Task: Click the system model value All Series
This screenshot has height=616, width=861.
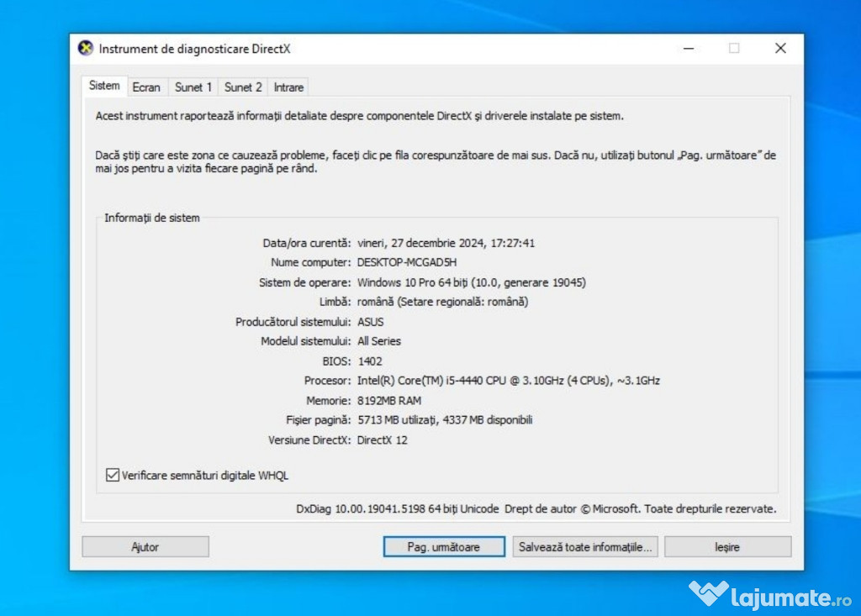Action: [379, 341]
